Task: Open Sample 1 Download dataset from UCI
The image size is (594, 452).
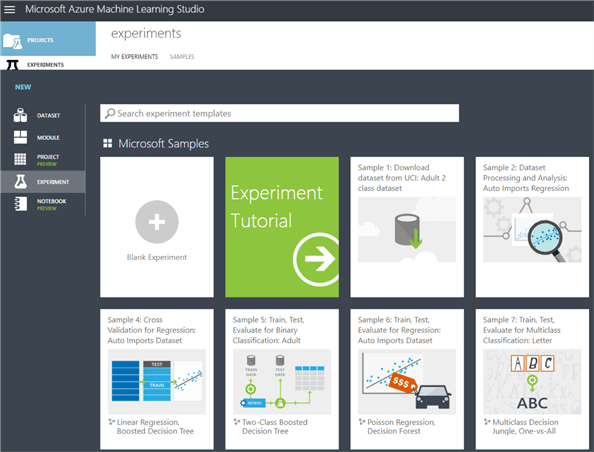Action: pyautogui.click(x=407, y=227)
